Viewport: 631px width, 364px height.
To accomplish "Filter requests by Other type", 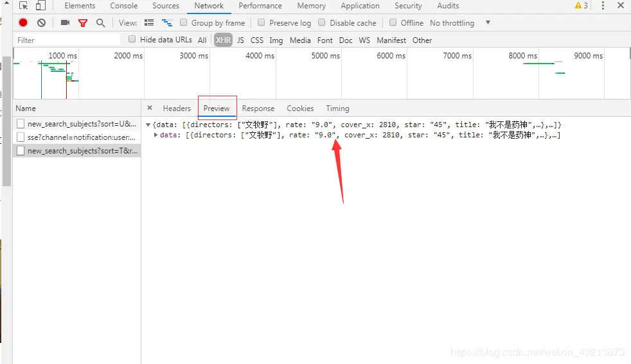I will (x=422, y=40).
